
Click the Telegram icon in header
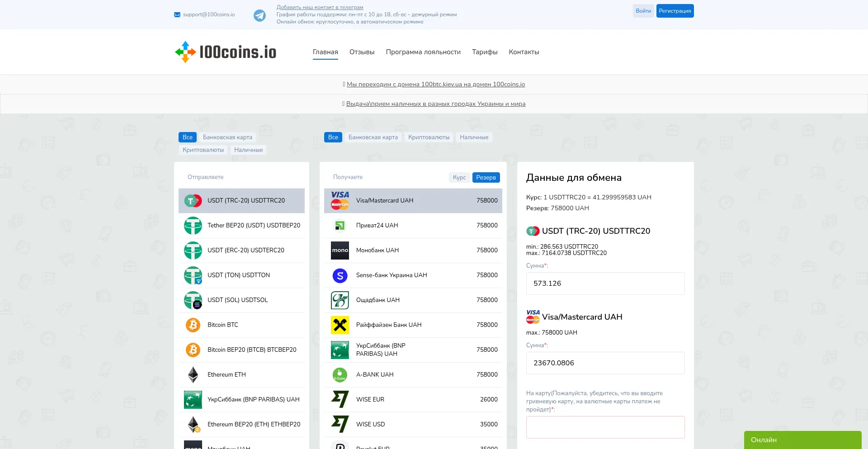click(x=259, y=15)
